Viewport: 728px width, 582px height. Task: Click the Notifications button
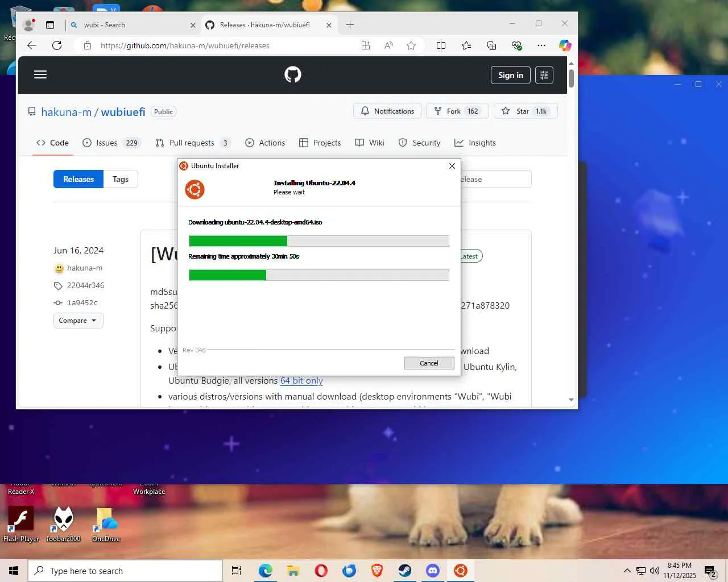[387, 111]
